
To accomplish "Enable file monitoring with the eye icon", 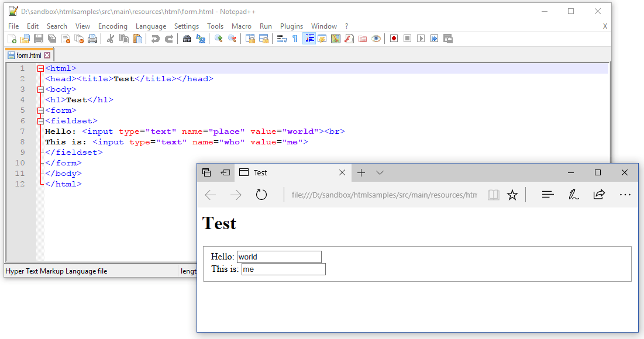I will pos(377,39).
